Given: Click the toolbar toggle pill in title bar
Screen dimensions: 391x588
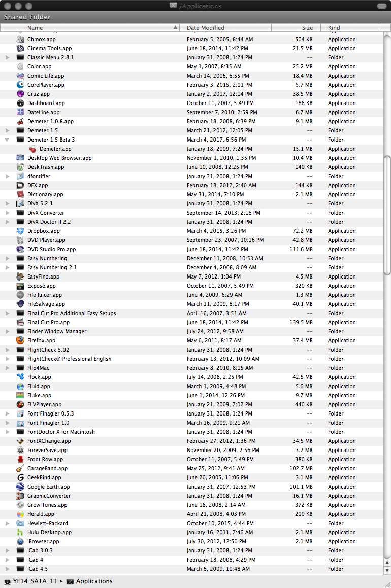Looking at the screenshot, I should coord(382,6).
